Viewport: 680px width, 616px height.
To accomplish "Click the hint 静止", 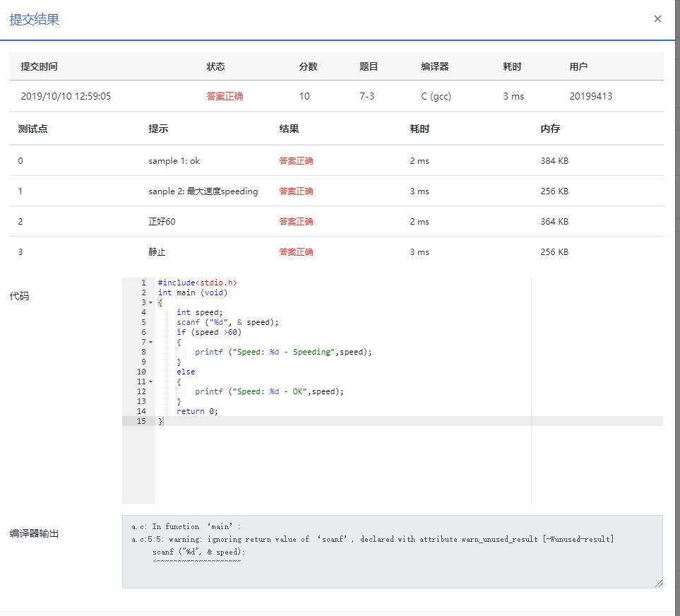I will click(x=157, y=252).
